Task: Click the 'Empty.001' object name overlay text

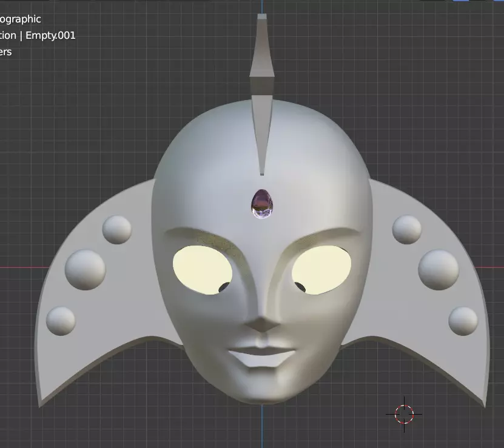Action: [50, 35]
